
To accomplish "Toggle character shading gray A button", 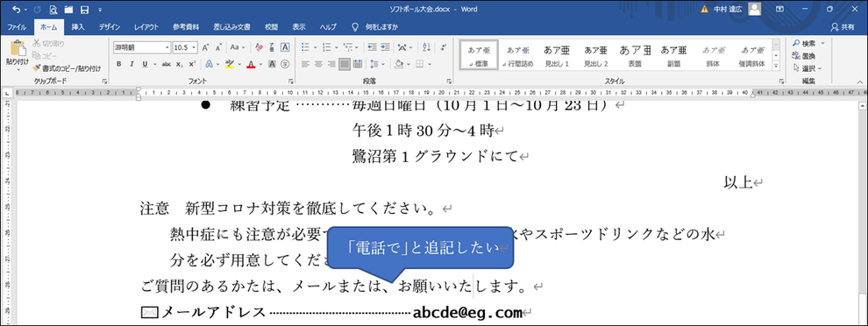I will [272, 64].
